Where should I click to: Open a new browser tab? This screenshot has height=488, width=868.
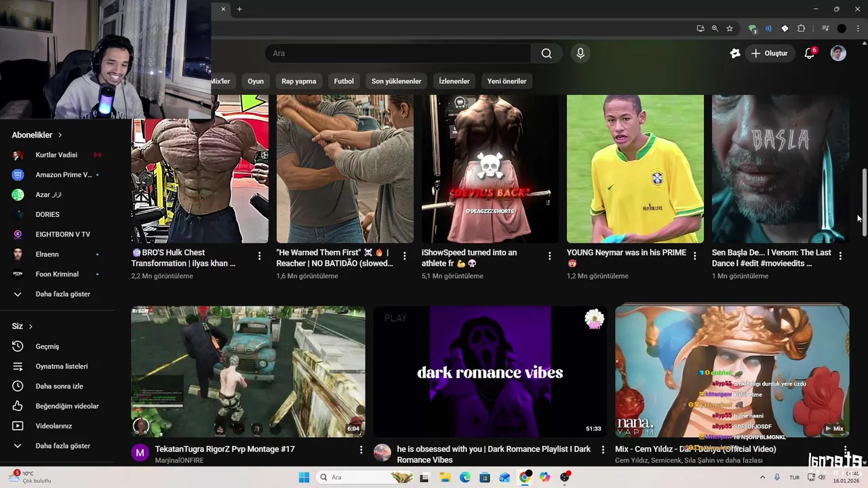click(239, 9)
